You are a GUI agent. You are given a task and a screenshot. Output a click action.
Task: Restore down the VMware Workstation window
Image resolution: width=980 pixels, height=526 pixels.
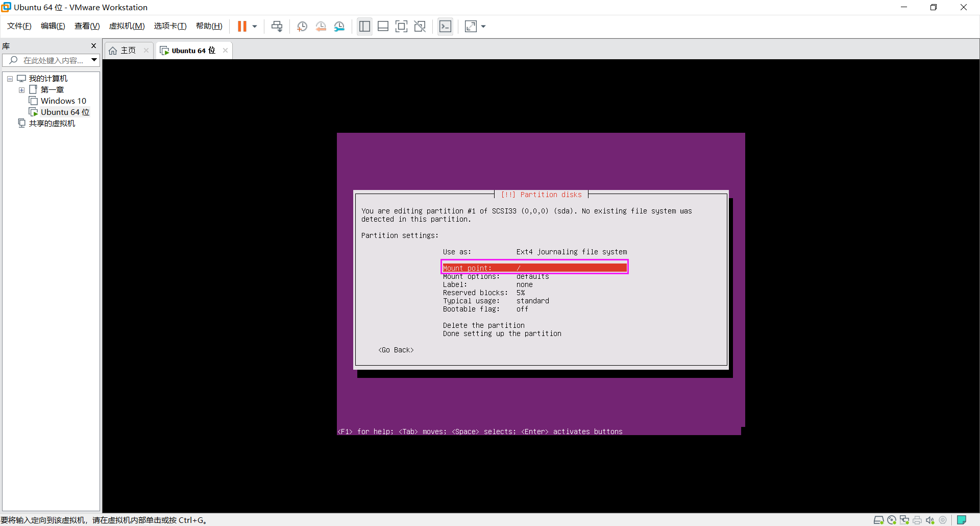[x=934, y=7]
